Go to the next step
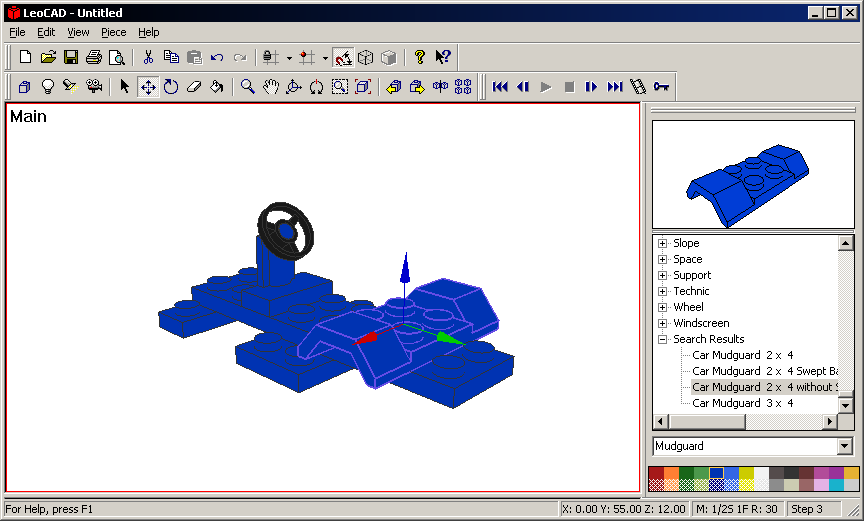The image size is (864, 521). 592,87
